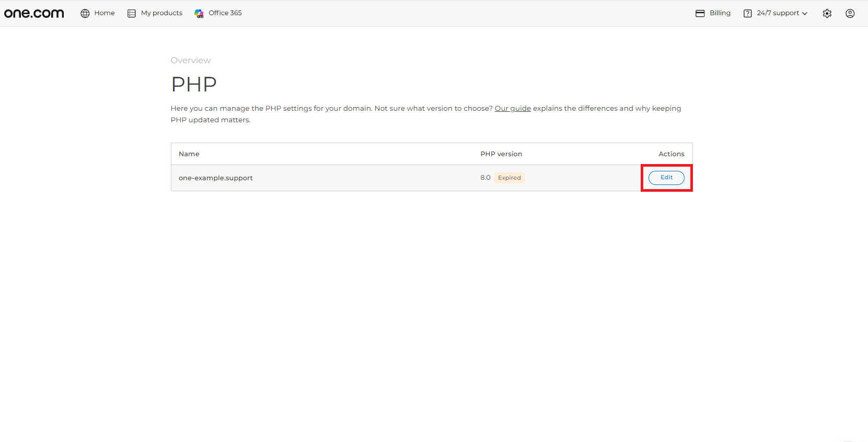Click the Home globe icon
This screenshot has height=442, width=868.
pyautogui.click(x=85, y=13)
